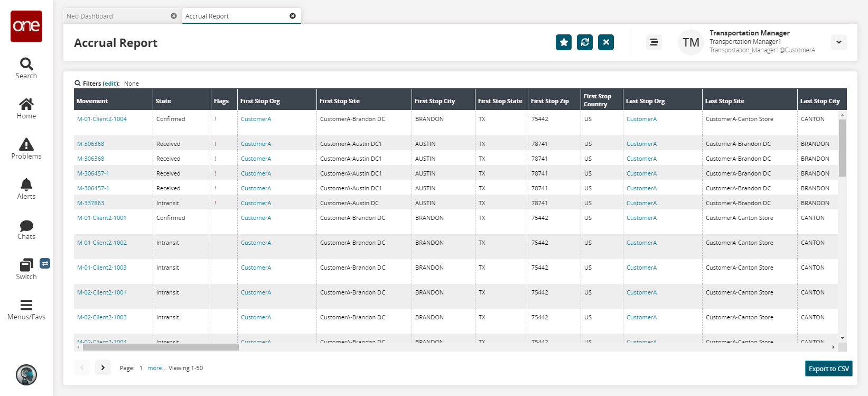This screenshot has height=396, width=868.
Task: Add report to favorites with star icon
Action: [564, 42]
